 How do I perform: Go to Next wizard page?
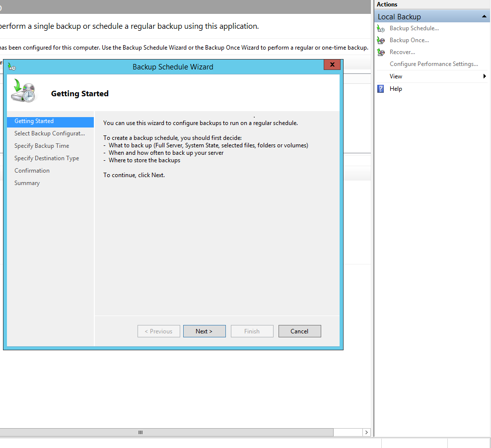point(204,331)
